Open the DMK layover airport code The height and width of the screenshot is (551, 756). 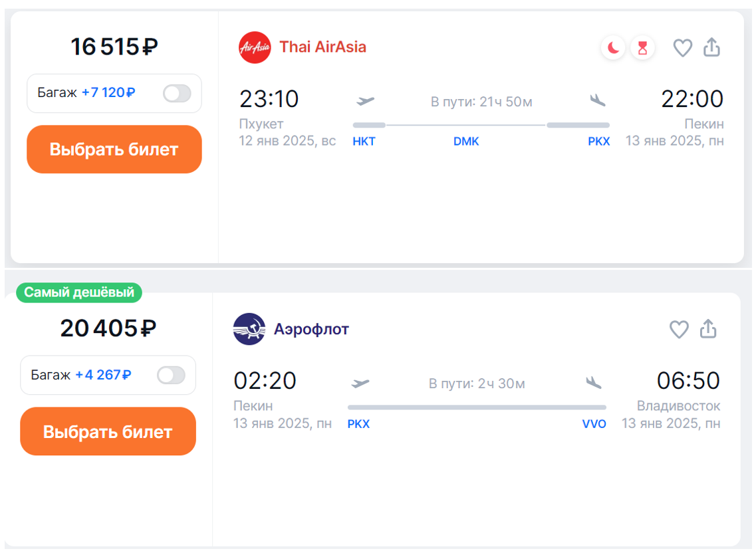click(x=466, y=142)
